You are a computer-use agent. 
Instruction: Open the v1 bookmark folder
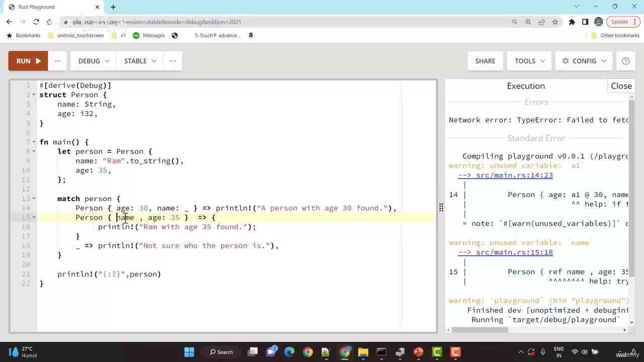(119, 36)
